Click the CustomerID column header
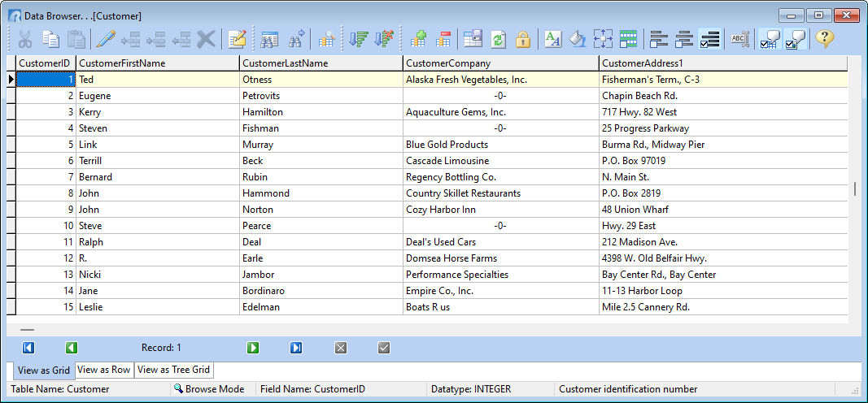The width and height of the screenshot is (868, 403). (46, 63)
